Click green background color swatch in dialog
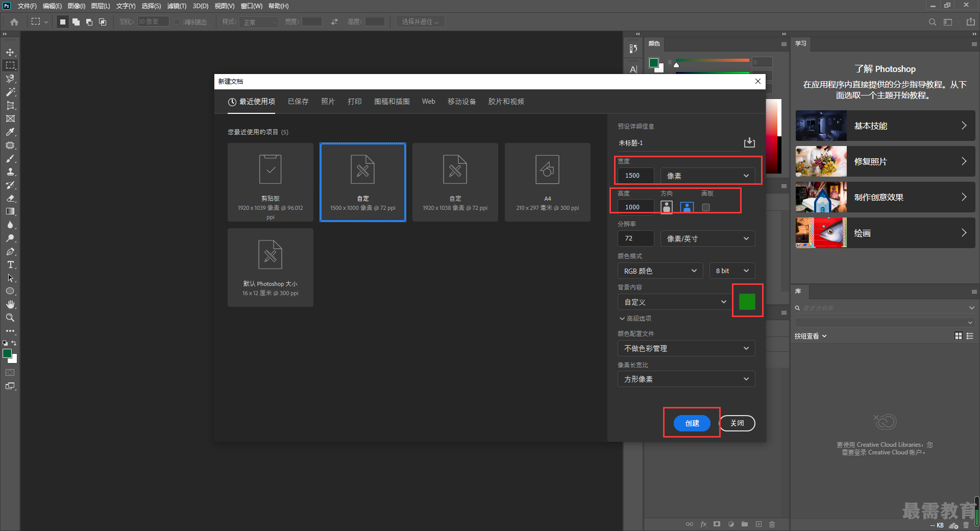 (747, 302)
